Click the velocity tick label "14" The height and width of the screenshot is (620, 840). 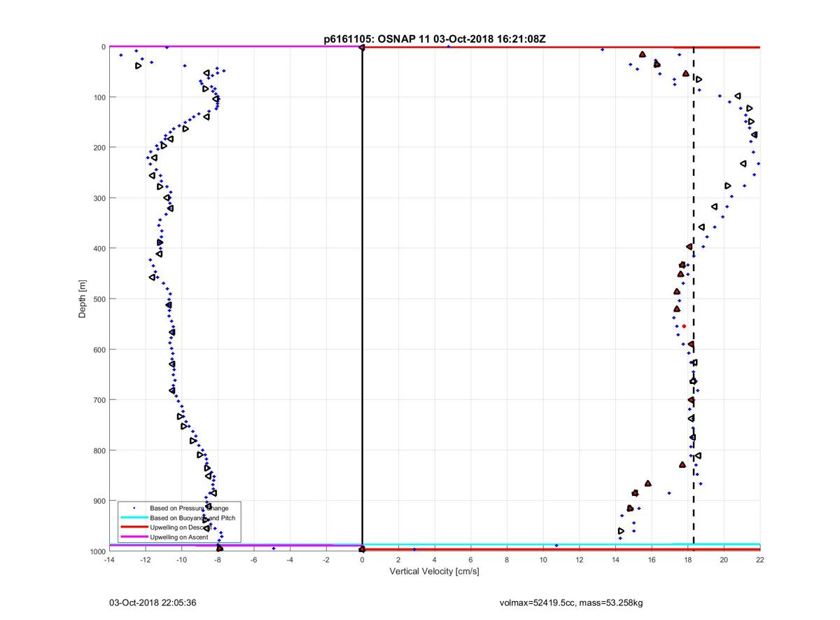point(615,560)
